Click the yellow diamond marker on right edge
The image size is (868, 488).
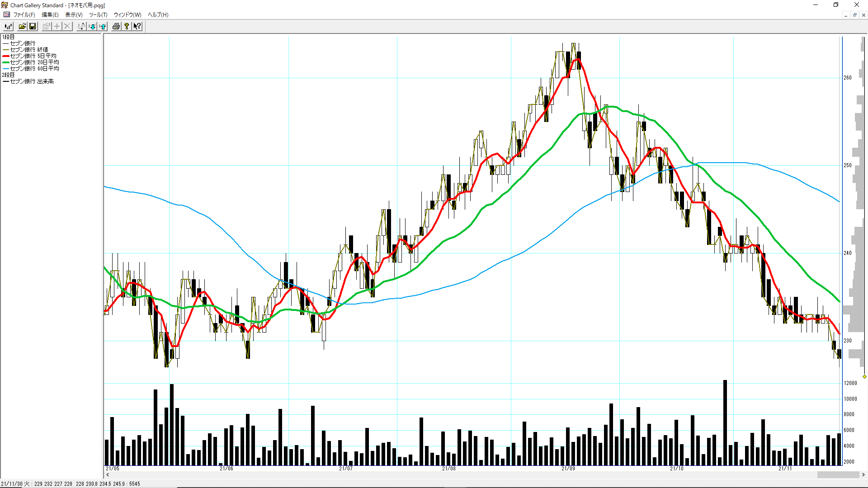(x=864, y=376)
